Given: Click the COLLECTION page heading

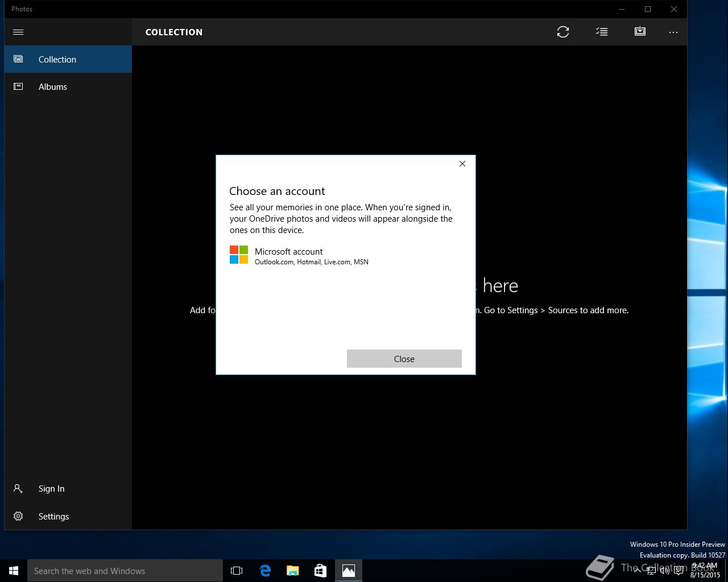Looking at the screenshot, I should tap(174, 32).
